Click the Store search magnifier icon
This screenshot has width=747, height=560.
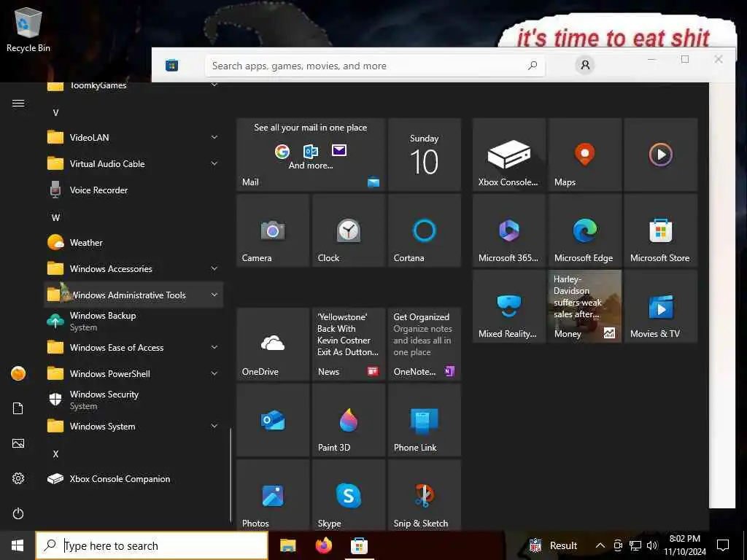click(533, 65)
